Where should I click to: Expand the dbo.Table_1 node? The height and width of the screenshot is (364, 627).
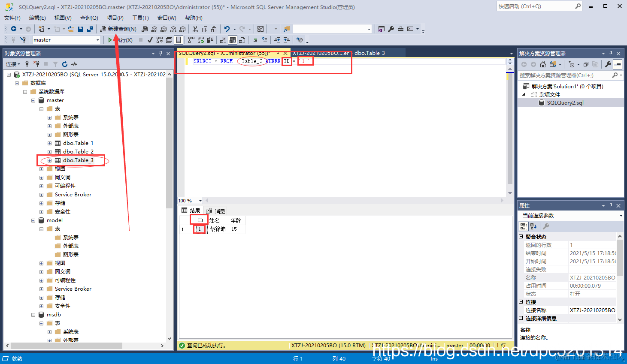click(x=49, y=143)
